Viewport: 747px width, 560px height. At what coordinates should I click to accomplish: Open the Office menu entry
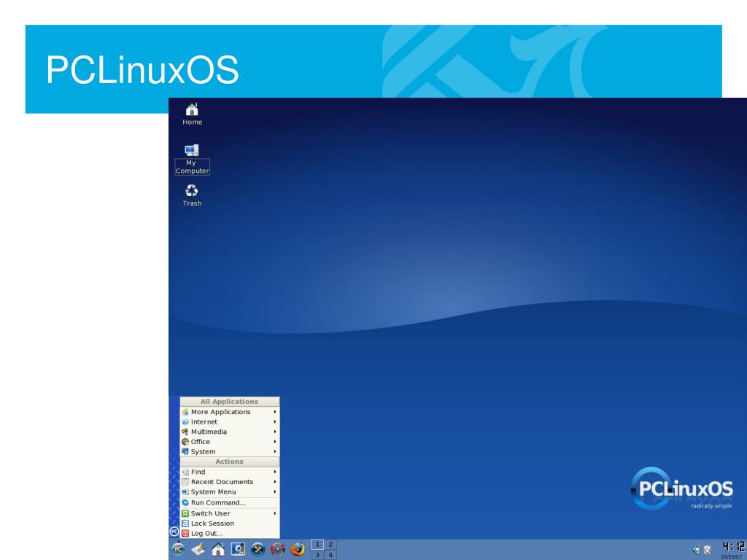230,442
